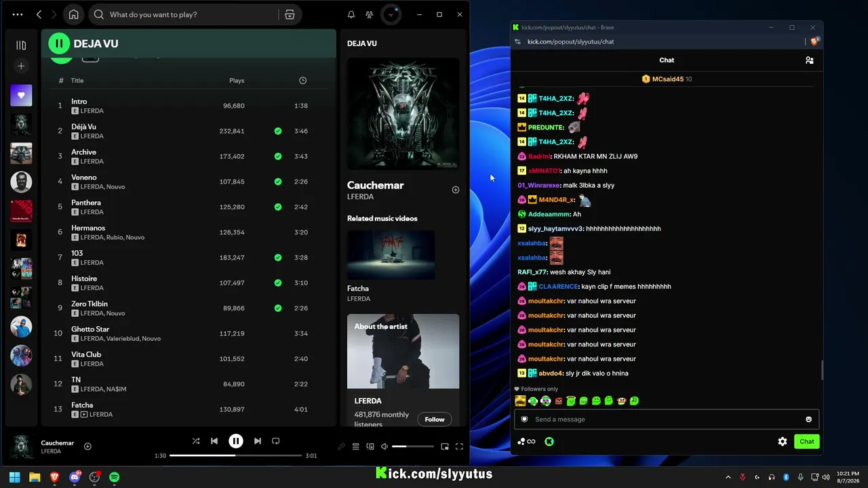Sort tracks by duration clock header

(302, 81)
